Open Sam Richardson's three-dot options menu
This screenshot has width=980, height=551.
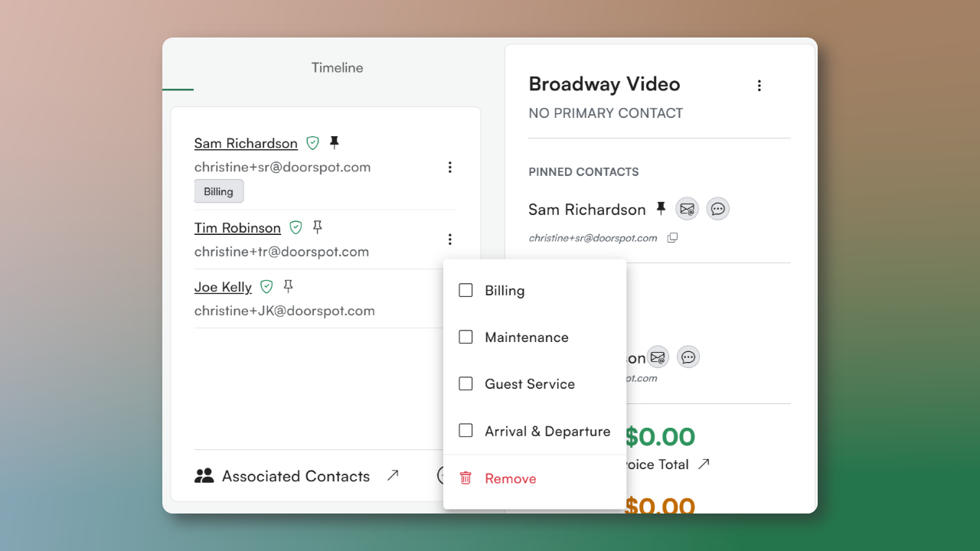(x=450, y=167)
